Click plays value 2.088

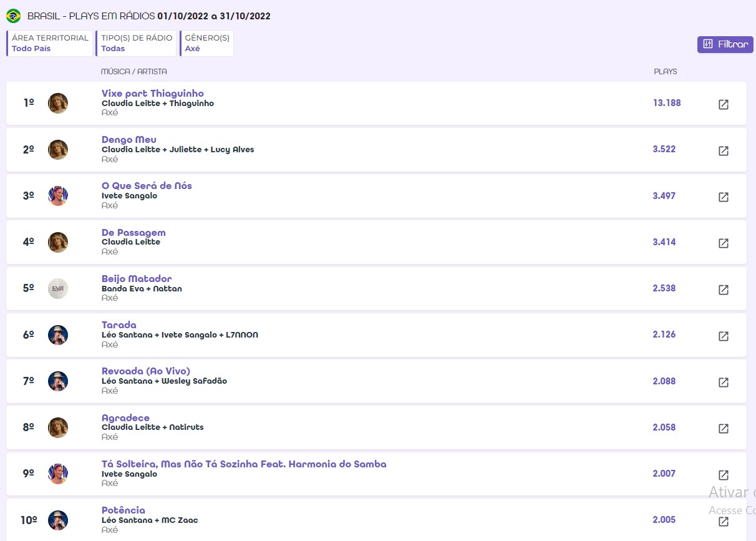pyautogui.click(x=664, y=381)
